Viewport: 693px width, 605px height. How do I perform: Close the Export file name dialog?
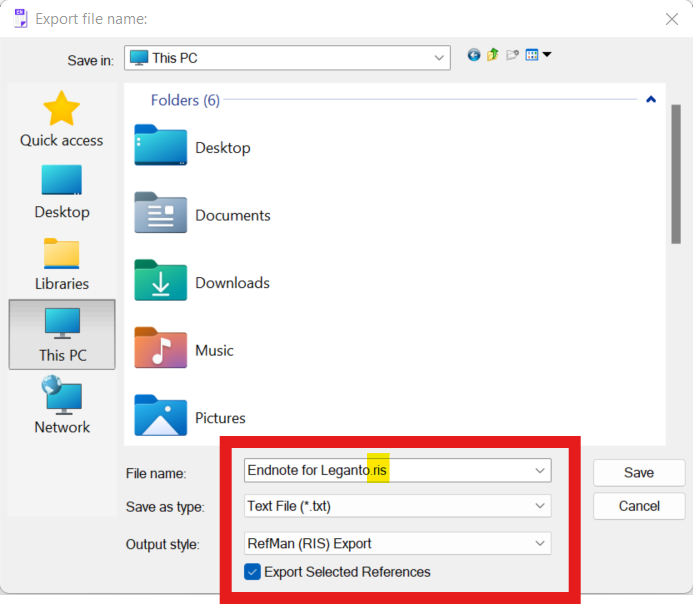[x=672, y=19]
